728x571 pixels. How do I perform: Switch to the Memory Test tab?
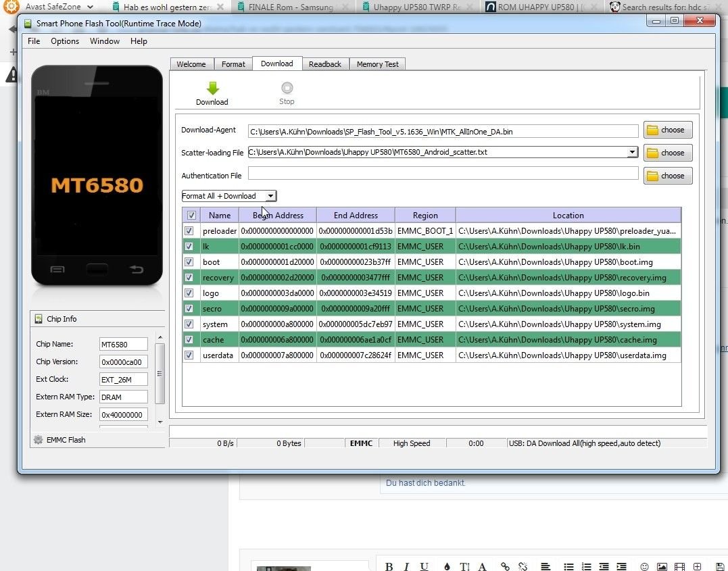pyautogui.click(x=377, y=64)
